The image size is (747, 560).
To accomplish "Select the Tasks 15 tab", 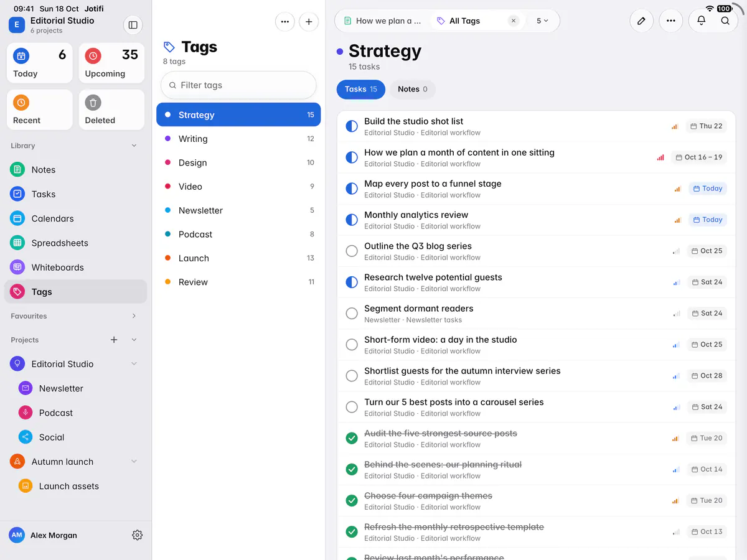I will (361, 89).
